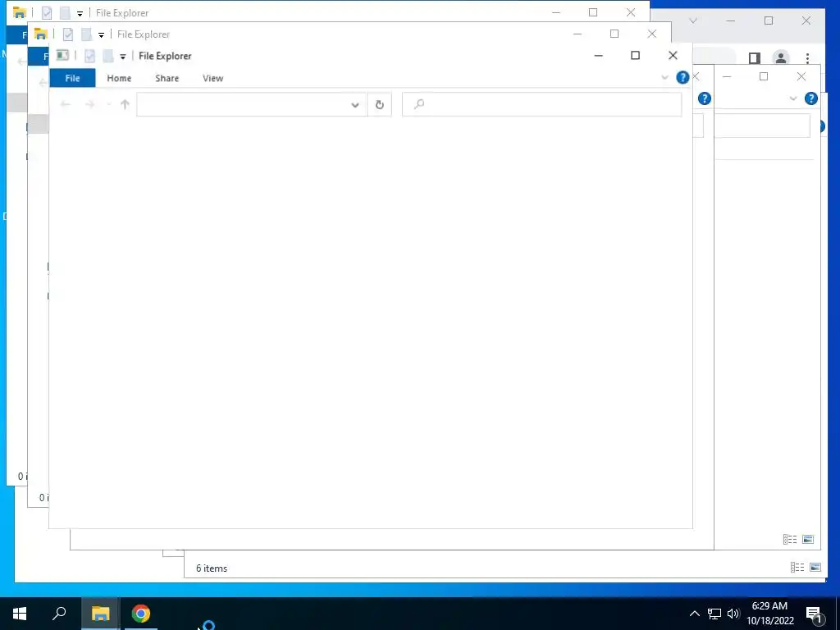Screen dimensions: 840x630
Task: Click Properties icon in rearmost File Explorer title bar
Action: (47, 13)
